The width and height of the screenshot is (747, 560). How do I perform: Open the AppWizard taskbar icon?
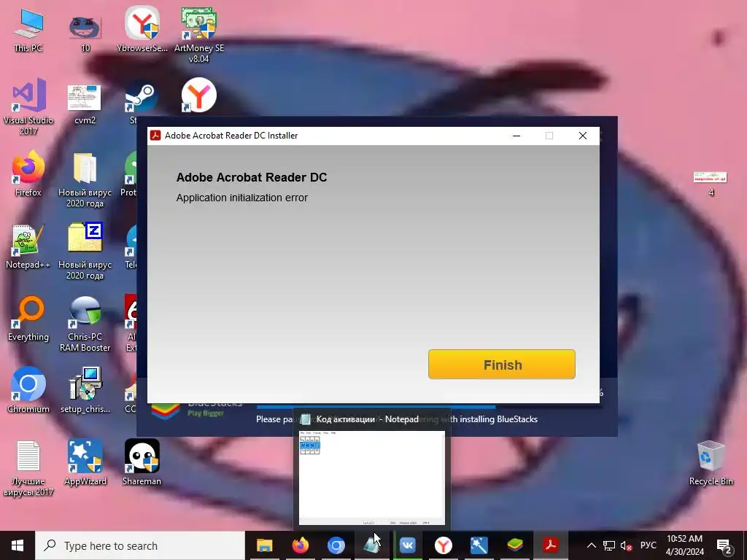479,545
